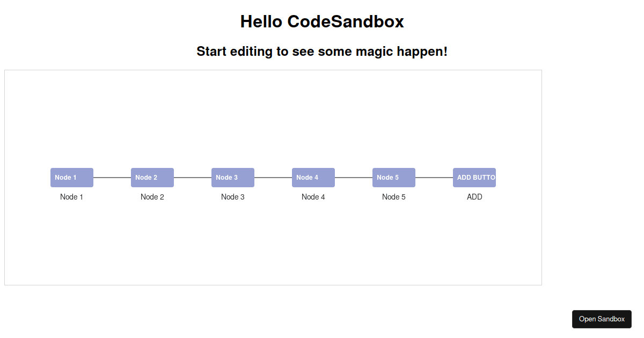Click the "Node 2" caption below its box

152,197
